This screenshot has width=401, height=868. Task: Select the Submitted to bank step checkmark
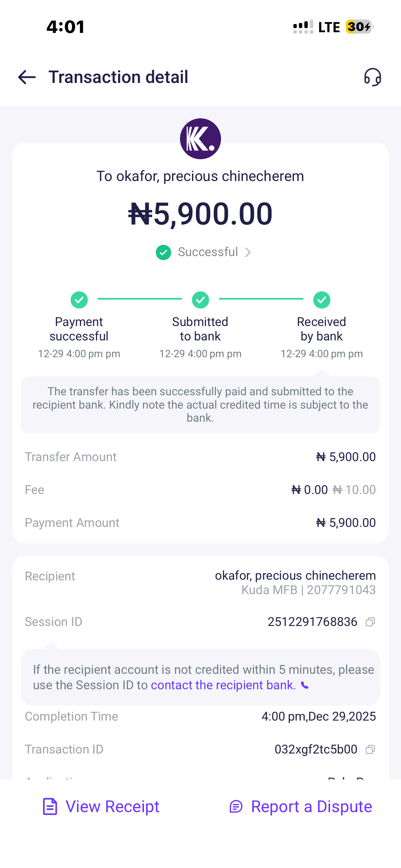(x=200, y=300)
